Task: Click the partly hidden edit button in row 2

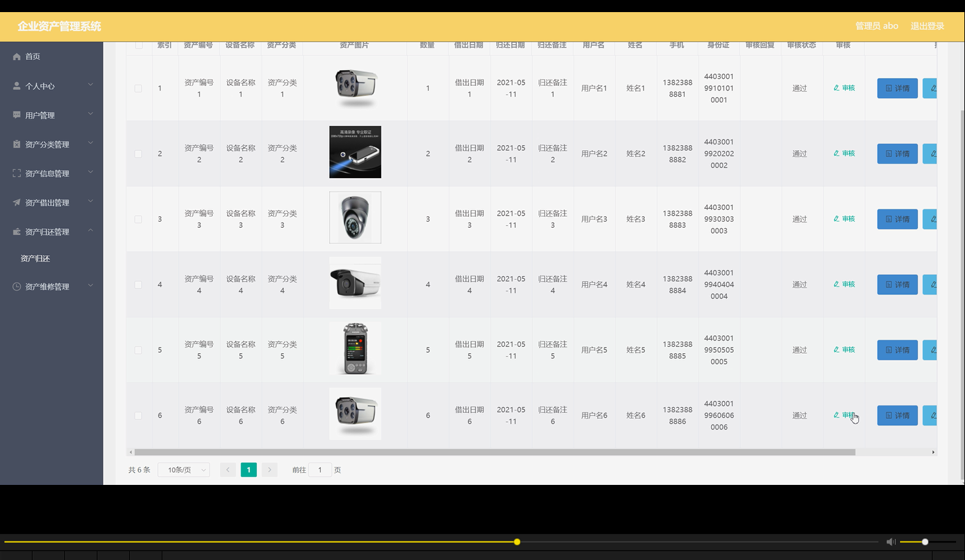Action: pyautogui.click(x=930, y=153)
